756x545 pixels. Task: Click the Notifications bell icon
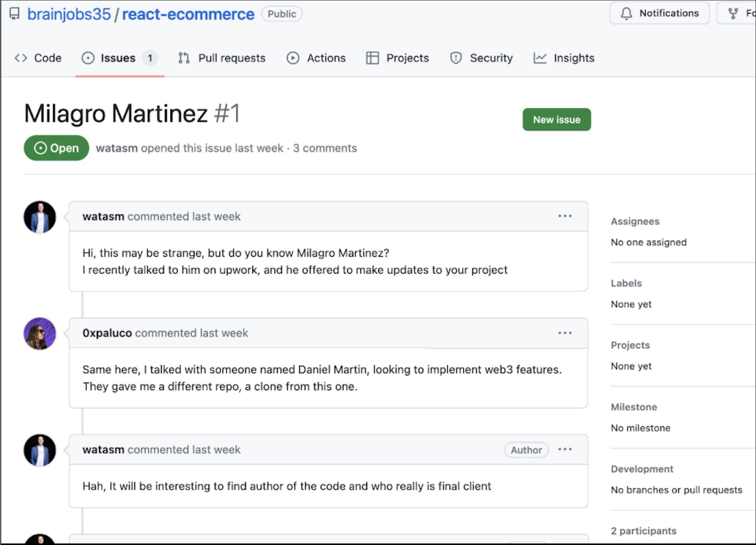coord(626,13)
